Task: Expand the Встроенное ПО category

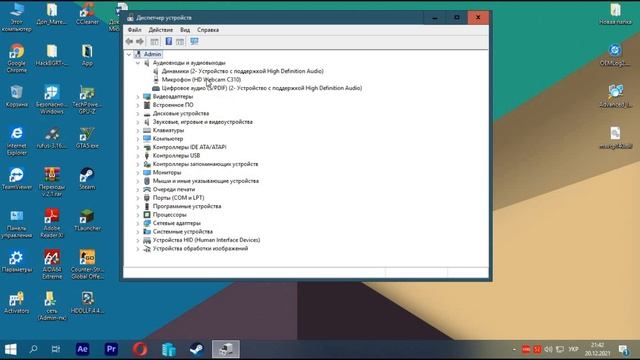Action: point(138,105)
